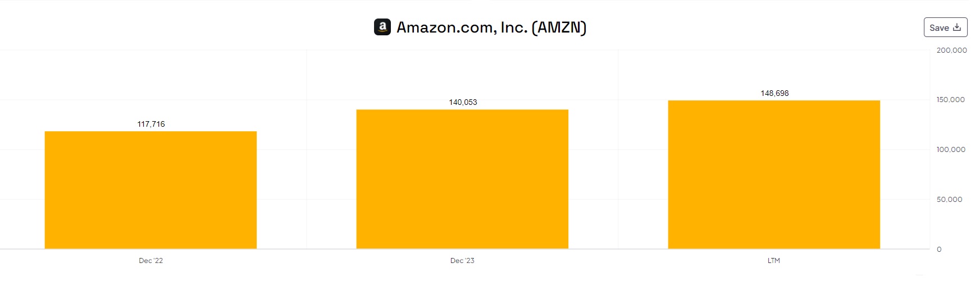Click the 140,053 value label
Image resolution: width=980 pixels, height=286 pixels.
(463, 102)
